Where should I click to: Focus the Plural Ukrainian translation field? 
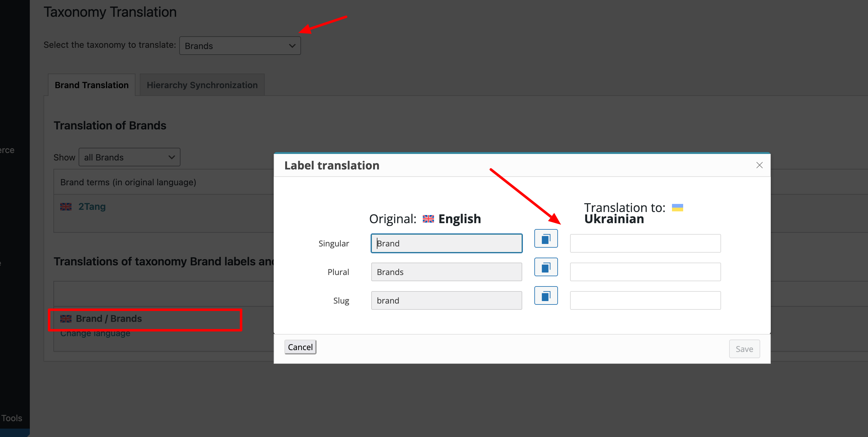pos(645,272)
